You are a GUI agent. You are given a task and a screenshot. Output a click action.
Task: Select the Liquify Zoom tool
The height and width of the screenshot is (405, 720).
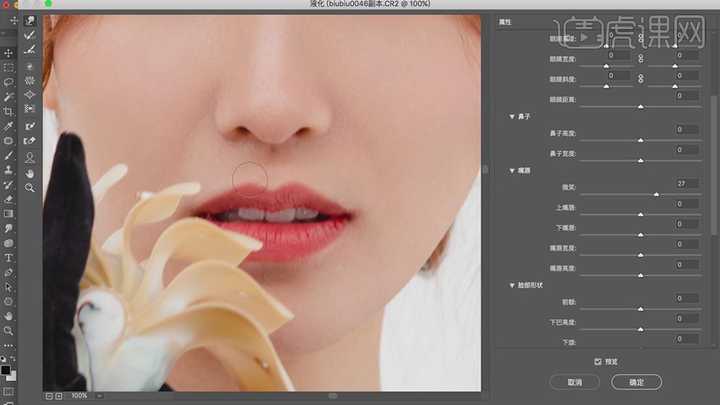tap(30, 187)
